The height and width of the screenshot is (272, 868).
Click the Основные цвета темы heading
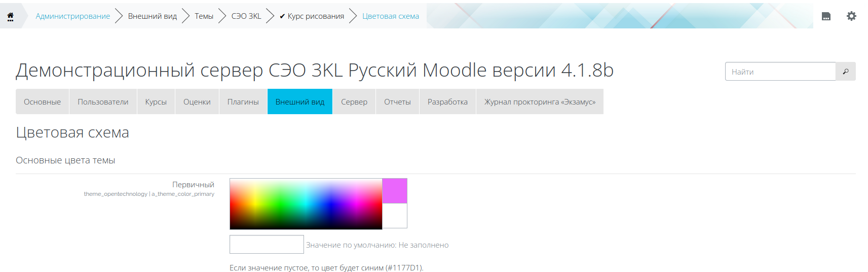pos(65,160)
